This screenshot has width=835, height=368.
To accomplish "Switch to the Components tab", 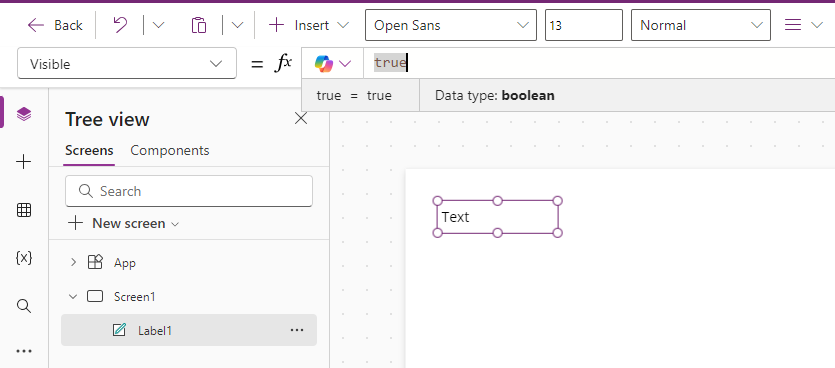I will tap(170, 150).
